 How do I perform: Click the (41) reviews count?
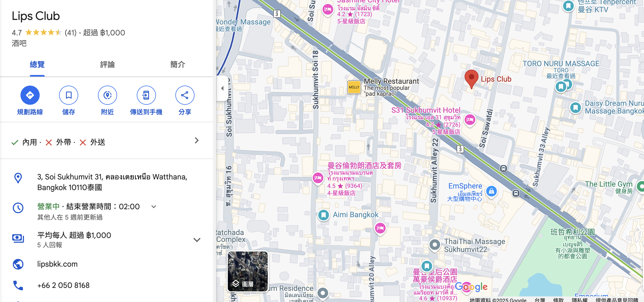tap(71, 33)
